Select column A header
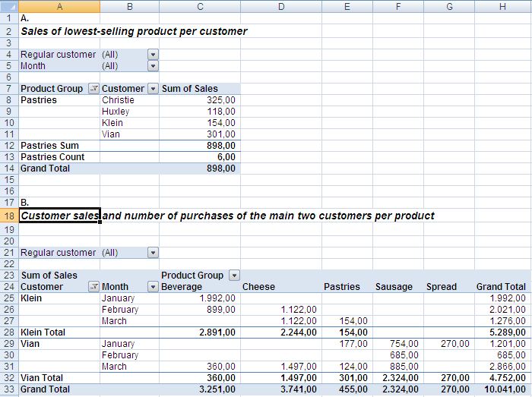 click(x=59, y=6)
